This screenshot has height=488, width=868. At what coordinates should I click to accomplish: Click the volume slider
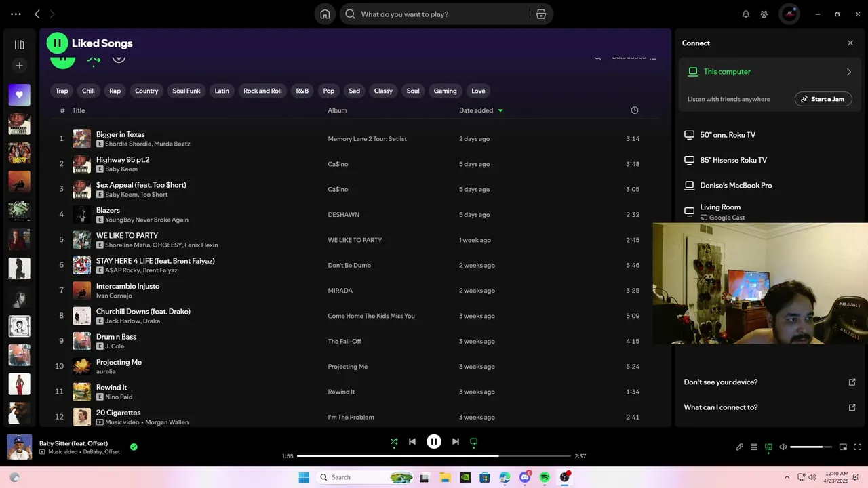click(811, 447)
